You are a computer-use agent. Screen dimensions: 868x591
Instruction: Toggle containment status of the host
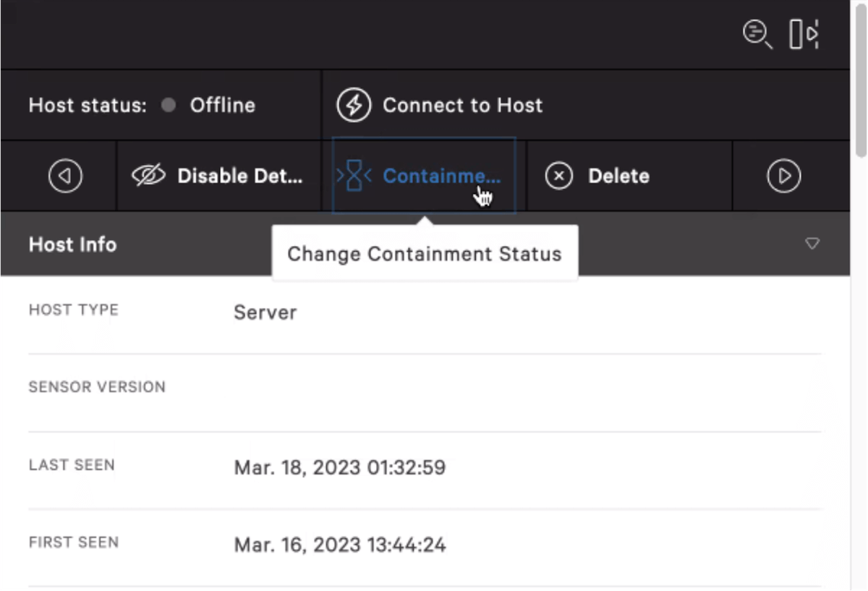[423, 175]
